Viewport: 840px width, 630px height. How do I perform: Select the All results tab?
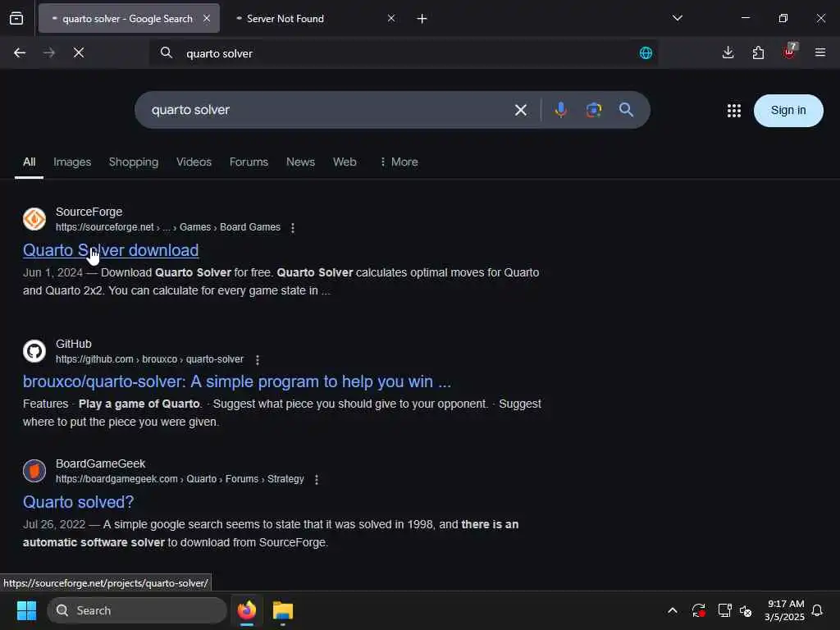point(29,162)
